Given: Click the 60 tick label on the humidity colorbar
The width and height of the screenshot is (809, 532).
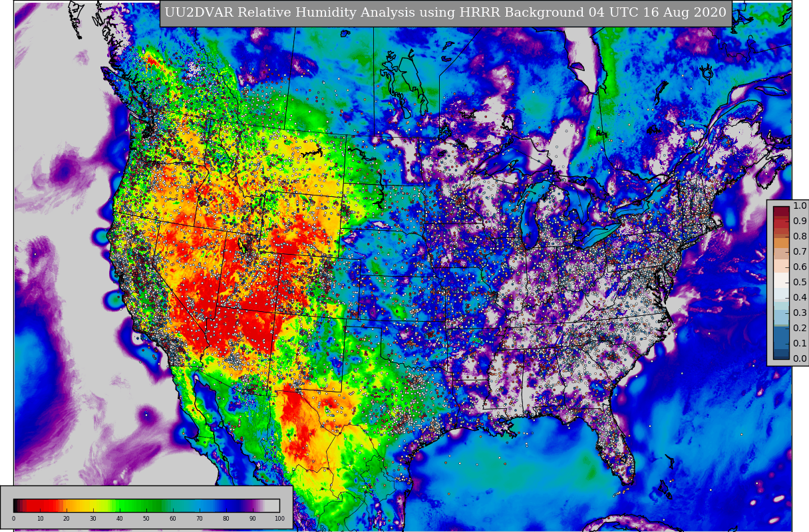Looking at the screenshot, I should (x=173, y=519).
